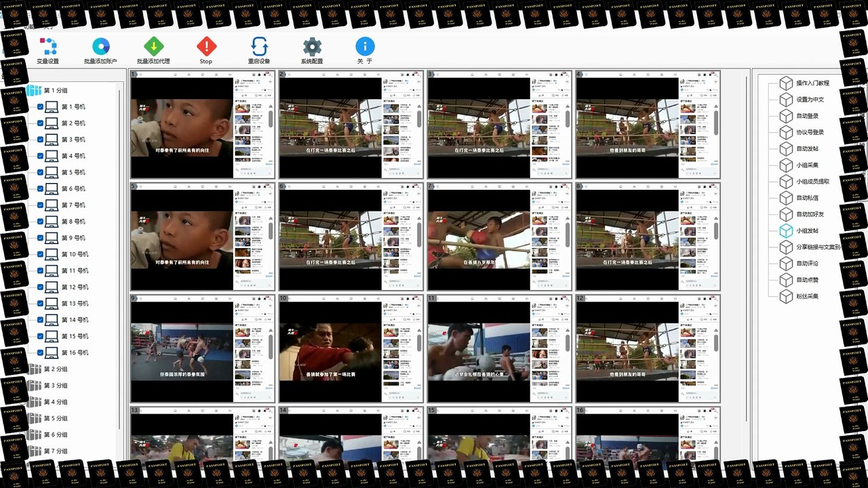Select the 自动加好友 task label
The height and width of the screenshot is (488, 868).
(x=810, y=214)
